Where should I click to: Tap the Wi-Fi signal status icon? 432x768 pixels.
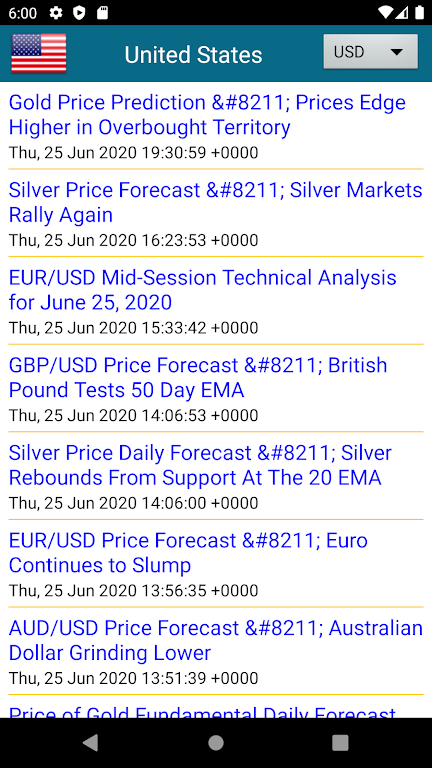(385, 13)
